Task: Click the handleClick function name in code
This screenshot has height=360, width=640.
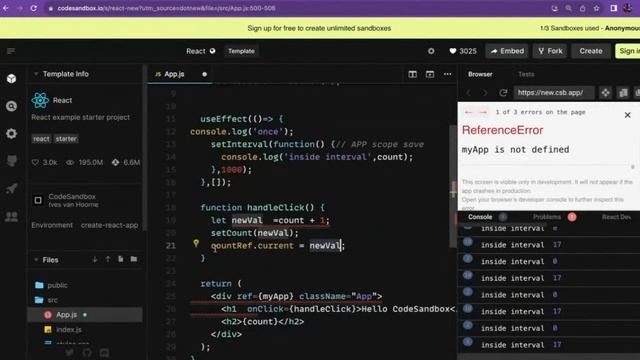Action: tap(275, 207)
